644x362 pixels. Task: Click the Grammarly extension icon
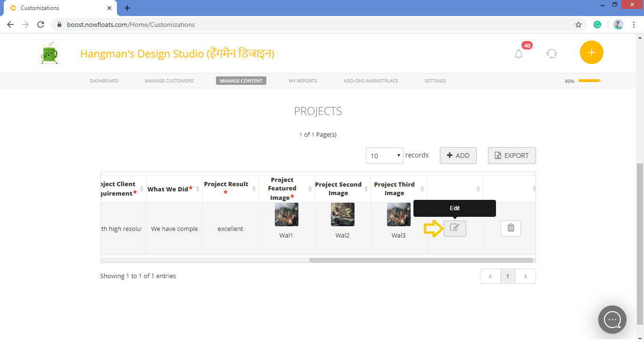[597, 24]
